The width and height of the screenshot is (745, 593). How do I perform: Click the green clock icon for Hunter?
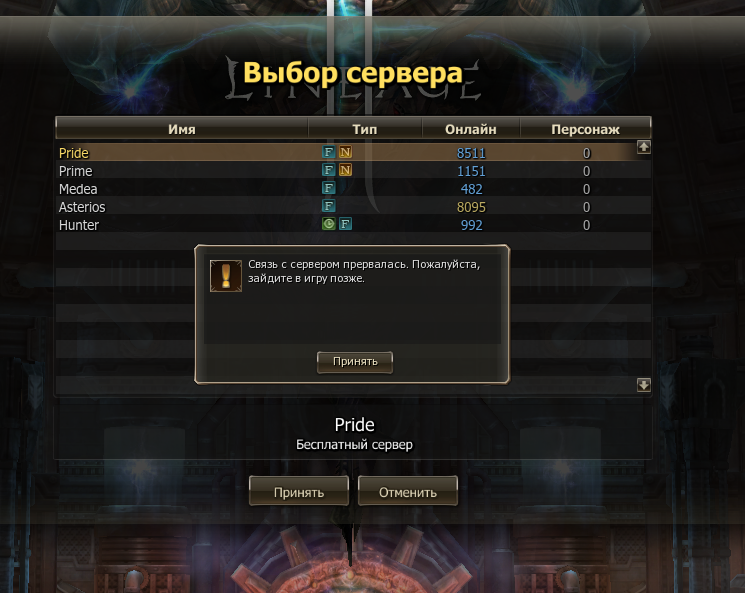point(328,224)
